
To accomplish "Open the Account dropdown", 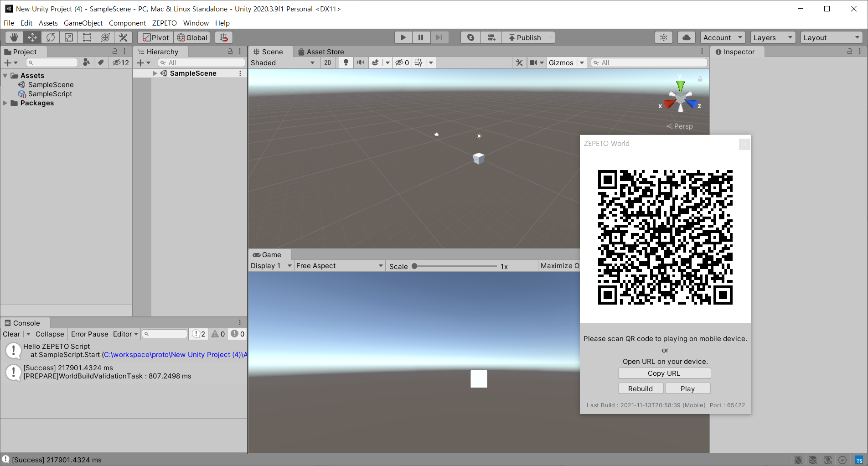I will point(723,37).
